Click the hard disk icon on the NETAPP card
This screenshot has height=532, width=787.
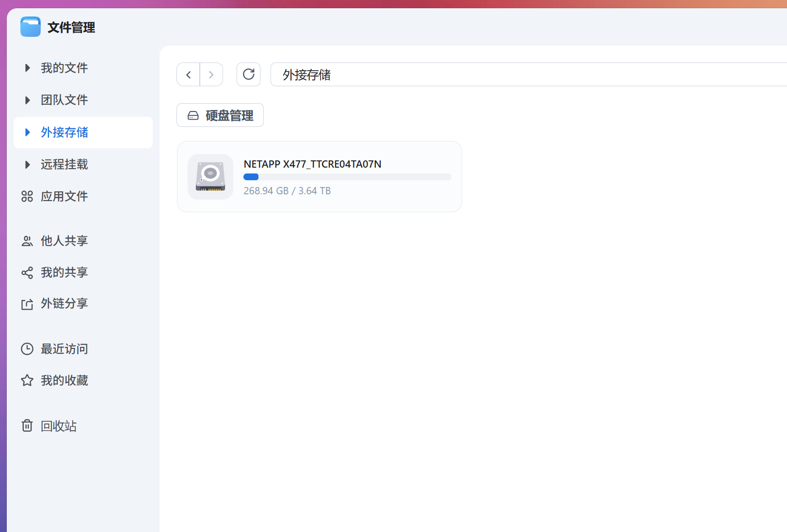[x=210, y=176]
